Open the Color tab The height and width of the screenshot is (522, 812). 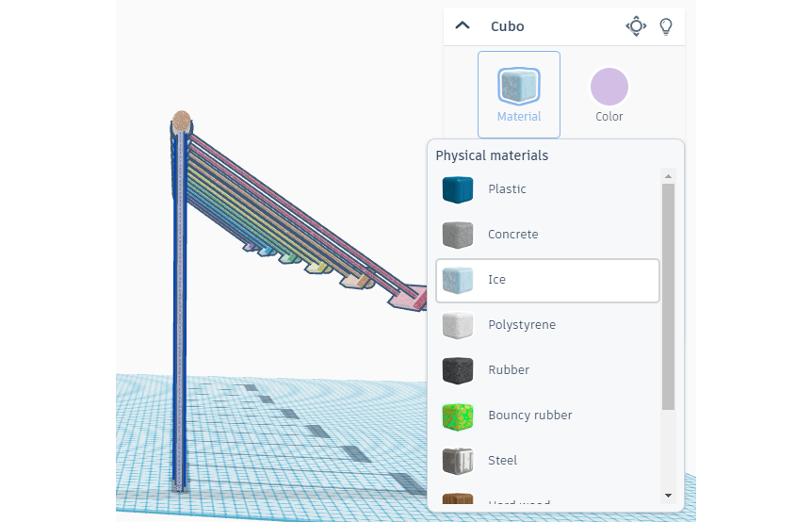coord(609,95)
